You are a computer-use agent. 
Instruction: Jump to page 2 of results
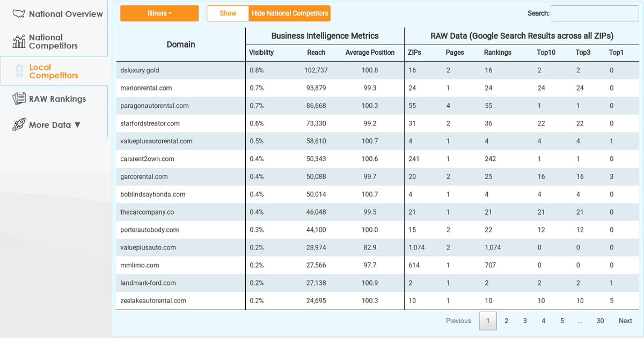tap(506, 321)
